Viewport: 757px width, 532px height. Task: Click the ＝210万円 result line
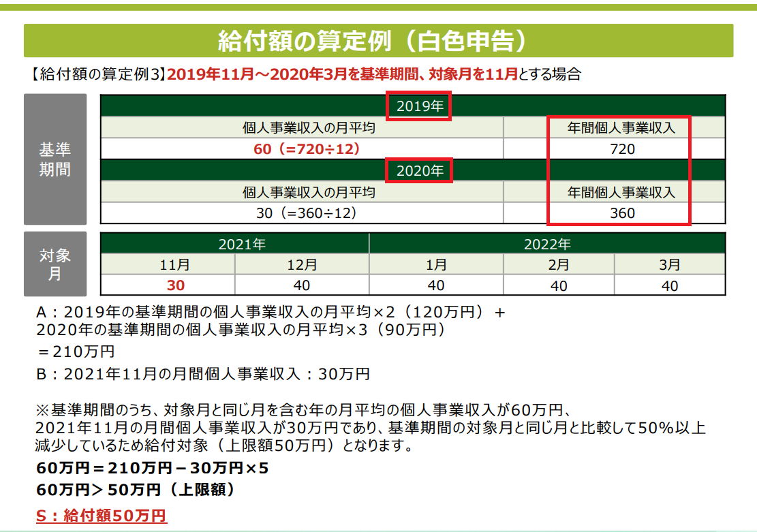pos(76,351)
